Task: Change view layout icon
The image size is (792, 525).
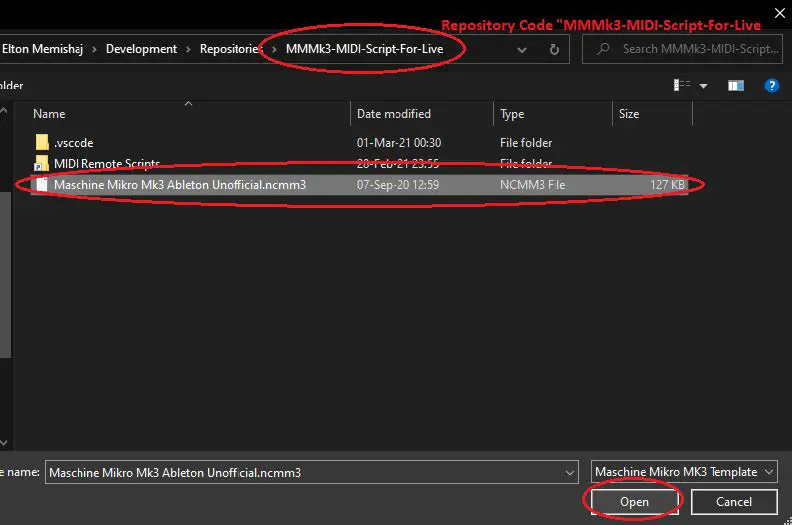Action: click(682, 85)
